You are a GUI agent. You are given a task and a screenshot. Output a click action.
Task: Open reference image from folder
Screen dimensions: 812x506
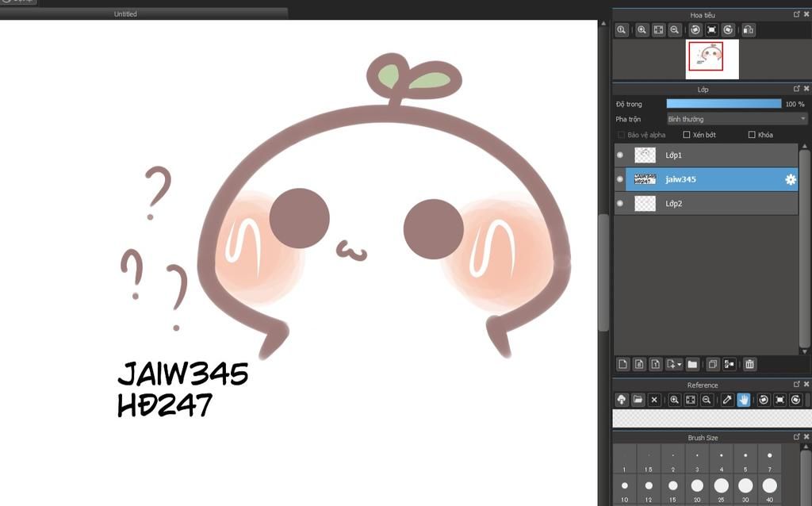tap(638, 400)
